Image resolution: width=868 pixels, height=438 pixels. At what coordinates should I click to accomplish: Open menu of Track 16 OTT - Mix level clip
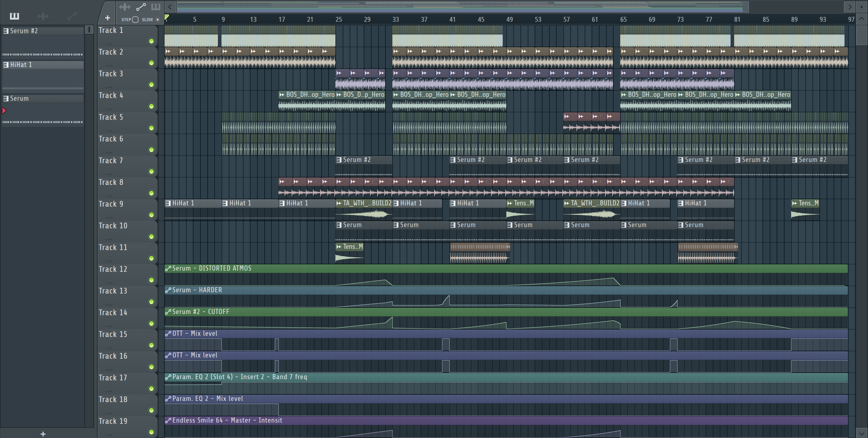(168, 355)
